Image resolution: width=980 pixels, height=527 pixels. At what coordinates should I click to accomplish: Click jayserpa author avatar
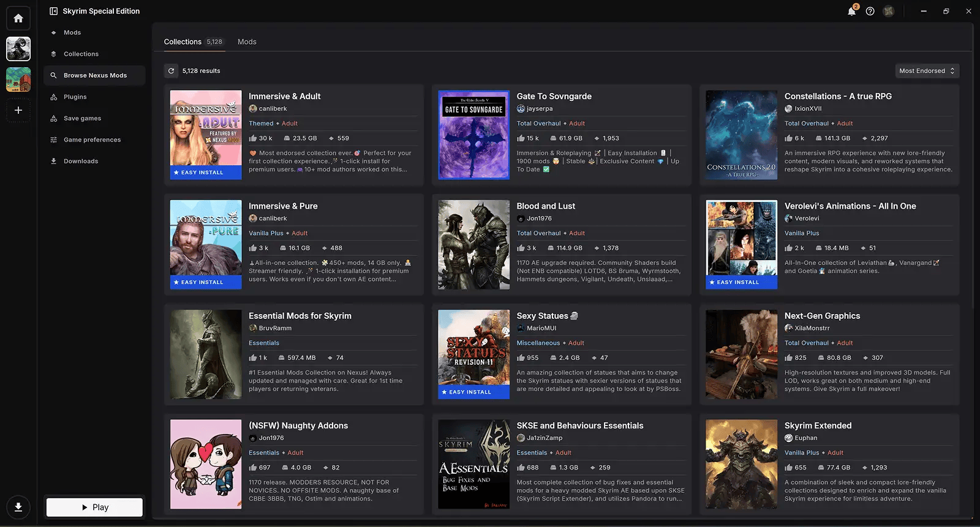coord(521,108)
